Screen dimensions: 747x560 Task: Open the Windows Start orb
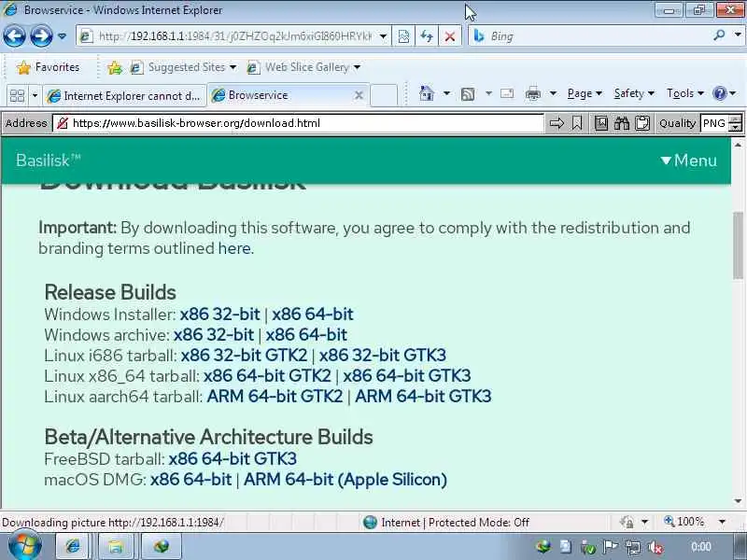point(24,546)
